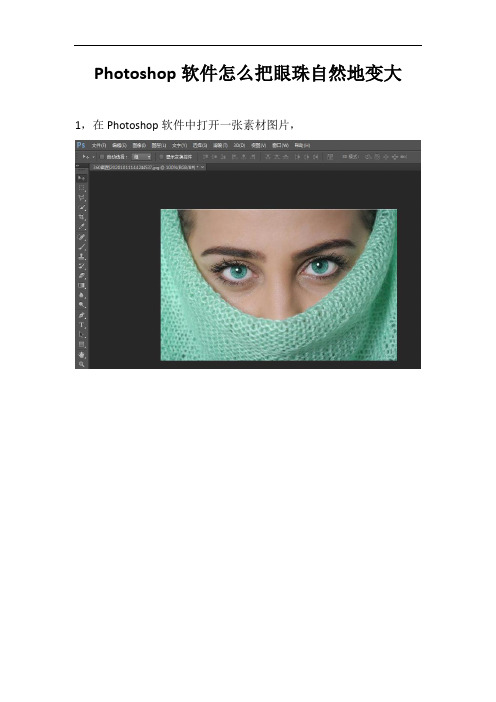Open the 编辑(E) menu

click(x=119, y=146)
